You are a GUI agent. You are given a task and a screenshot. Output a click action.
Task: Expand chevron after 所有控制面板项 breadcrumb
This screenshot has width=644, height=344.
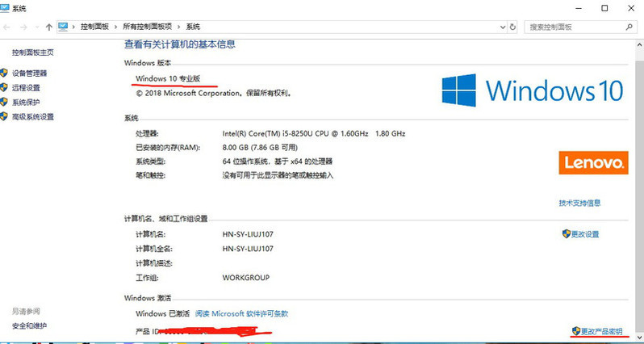pos(178,27)
